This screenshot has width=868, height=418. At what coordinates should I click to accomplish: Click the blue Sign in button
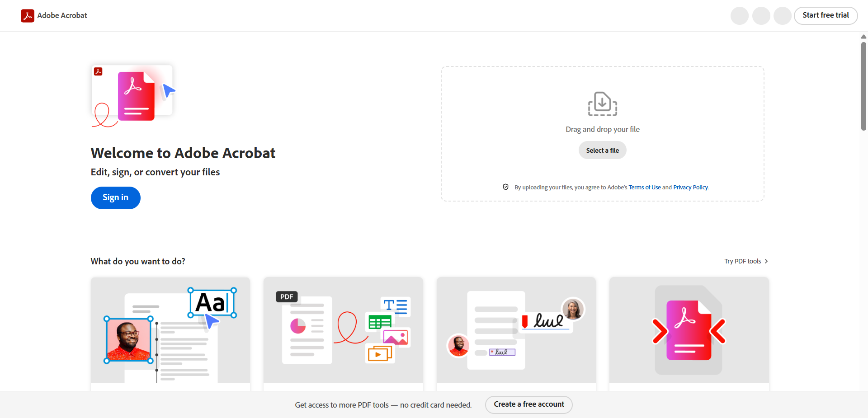(x=116, y=198)
